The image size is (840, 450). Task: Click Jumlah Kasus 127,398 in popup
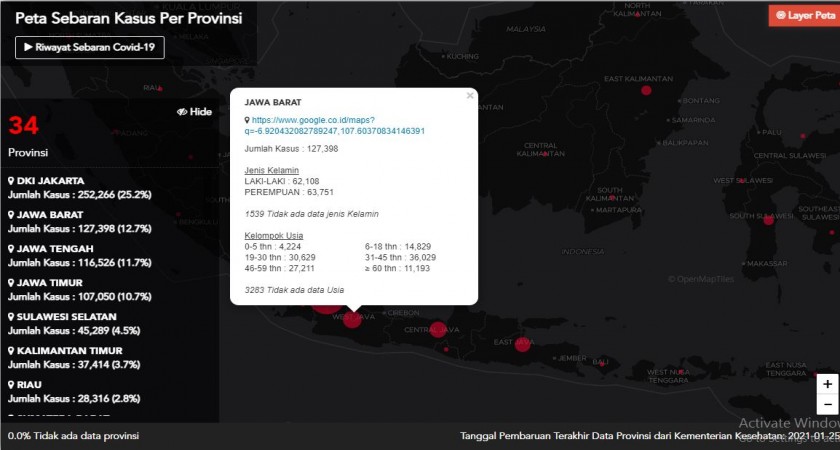[x=291, y=148]
